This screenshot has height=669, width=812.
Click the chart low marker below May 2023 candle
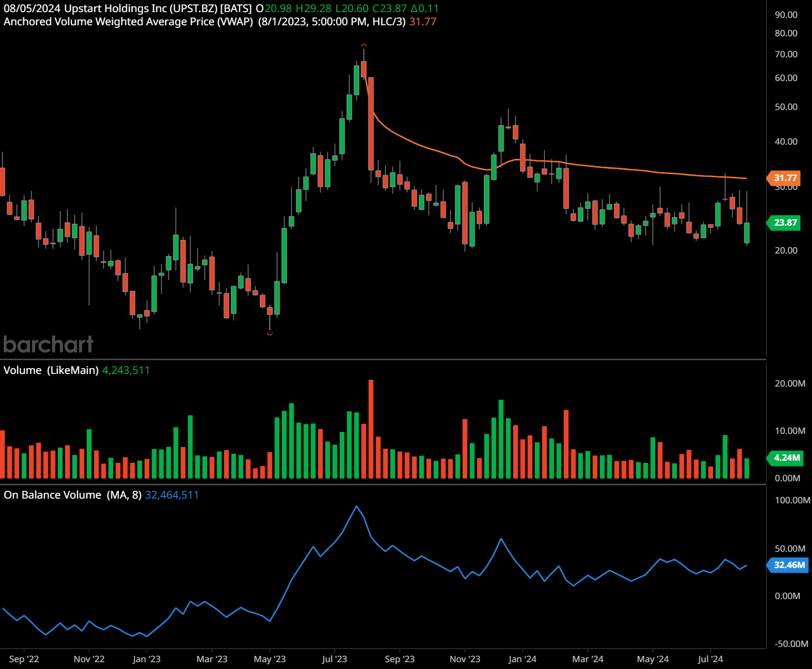tap(270, 333)
